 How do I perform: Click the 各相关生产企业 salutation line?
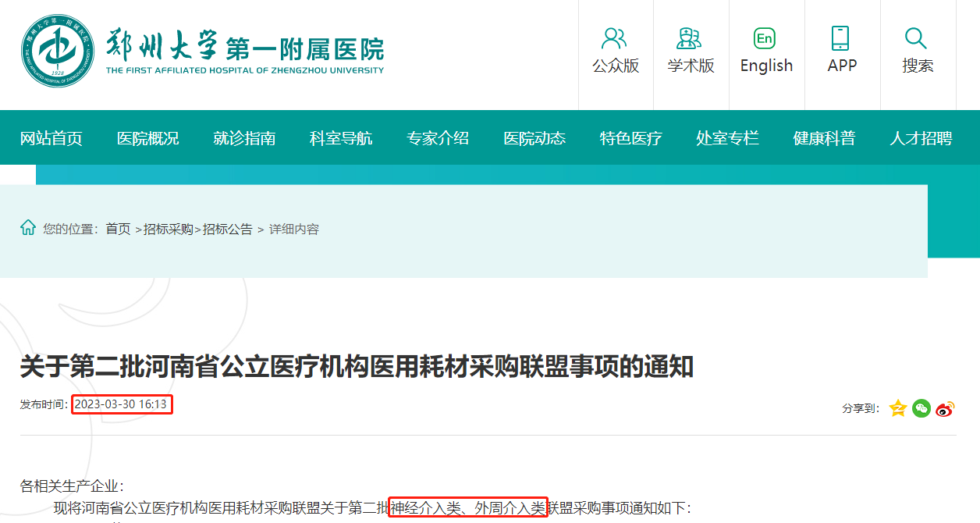pyautogui.click(x=71, y=486)
